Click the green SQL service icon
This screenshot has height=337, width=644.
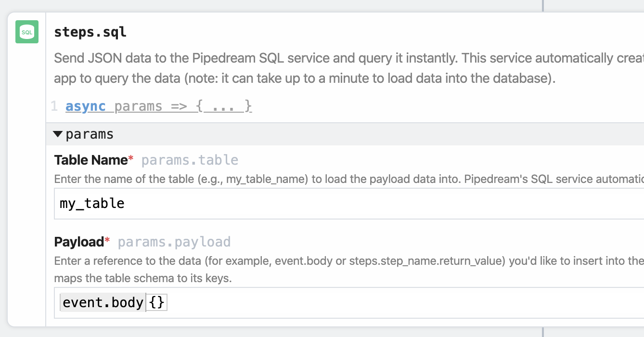26,31
